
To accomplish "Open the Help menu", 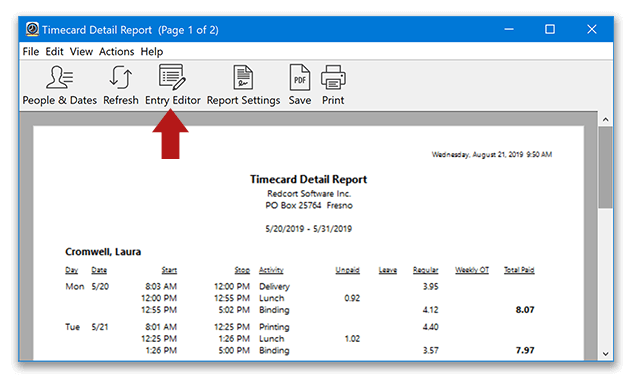I will [152, 51].
